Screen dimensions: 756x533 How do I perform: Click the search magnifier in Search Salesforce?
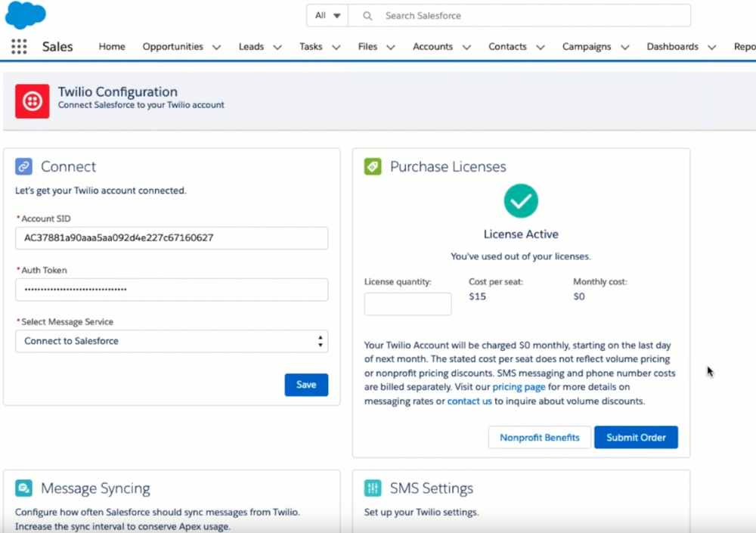(367, 15)
